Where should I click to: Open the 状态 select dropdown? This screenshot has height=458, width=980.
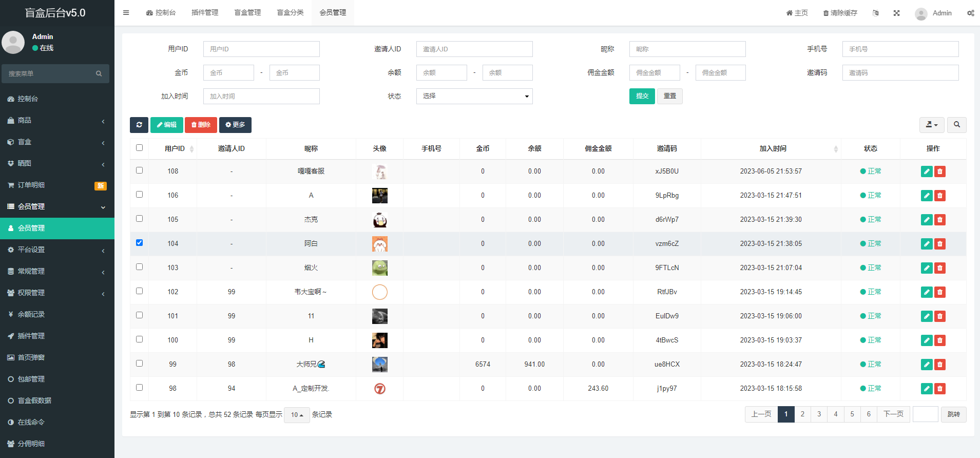pyautogui.click(x=474, y=97)
